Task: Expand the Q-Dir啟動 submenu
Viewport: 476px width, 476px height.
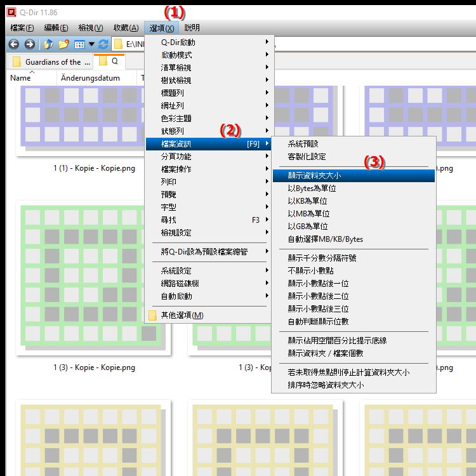Action: point(209,42)
